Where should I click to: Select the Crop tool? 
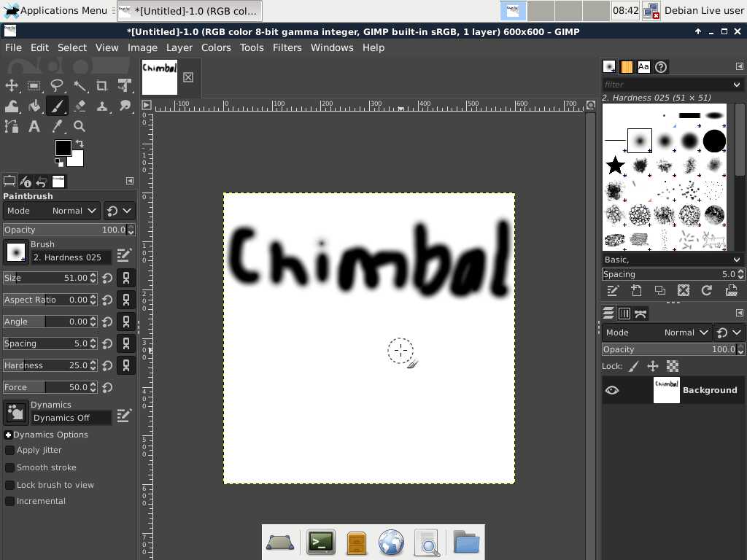[102, 86]
